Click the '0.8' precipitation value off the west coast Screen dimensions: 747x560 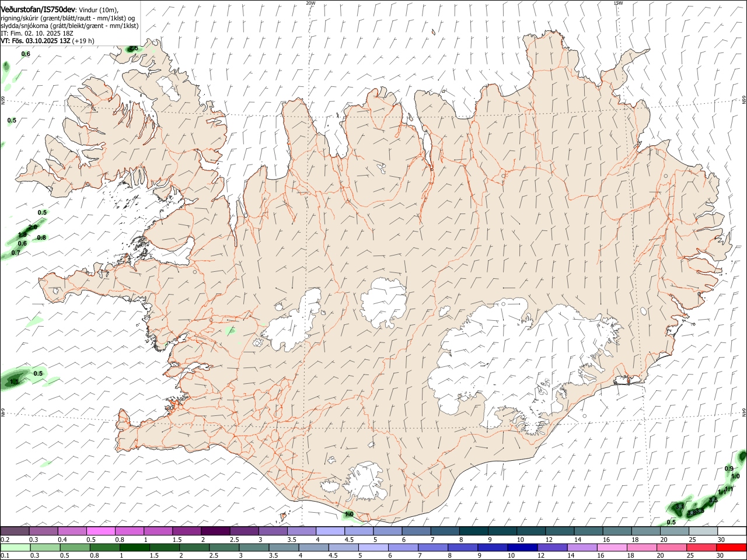pos(41,237)
